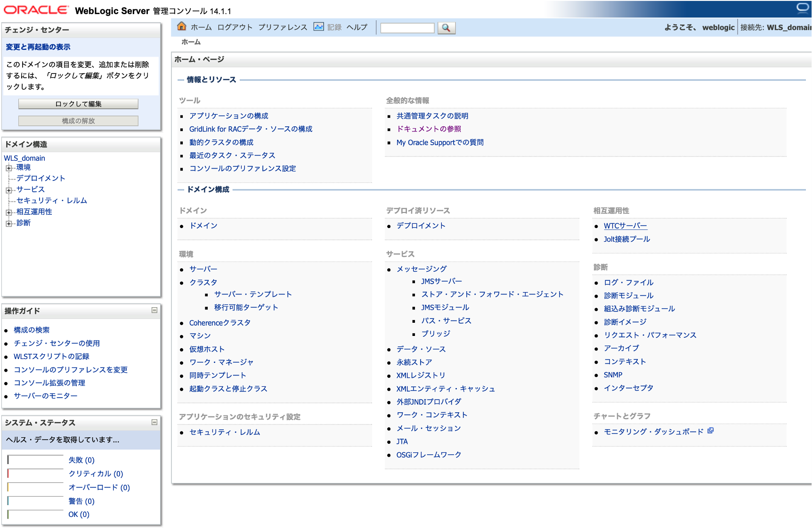Click the home icon in the toolbar

coord(181,26)
